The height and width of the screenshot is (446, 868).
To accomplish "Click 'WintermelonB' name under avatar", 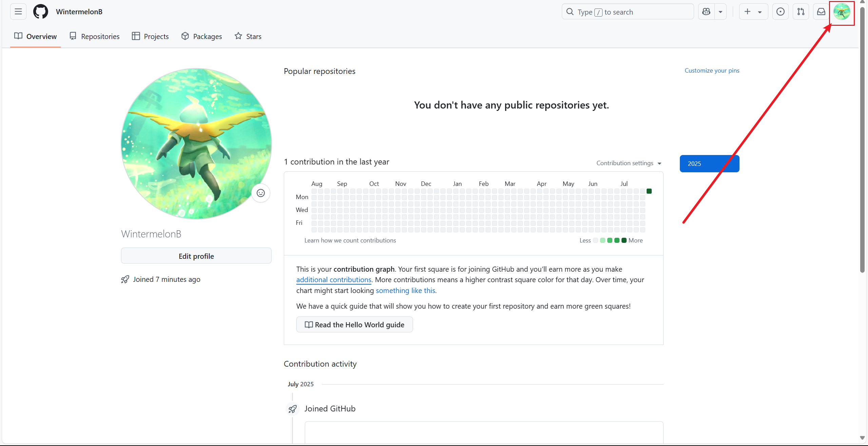I will tap(151, 234).
